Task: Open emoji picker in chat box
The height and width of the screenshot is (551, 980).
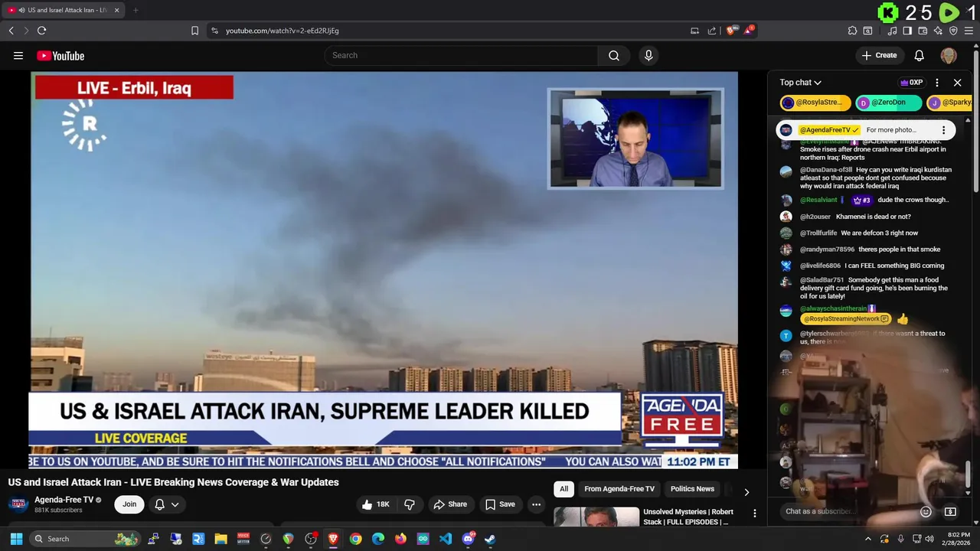Action: [926, 512]
